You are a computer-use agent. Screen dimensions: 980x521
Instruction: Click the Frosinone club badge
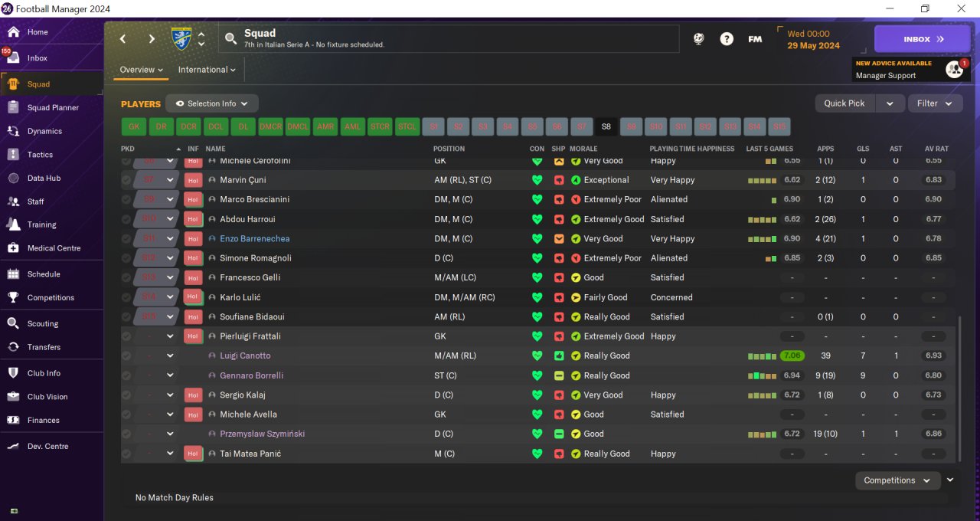point(181,39)
